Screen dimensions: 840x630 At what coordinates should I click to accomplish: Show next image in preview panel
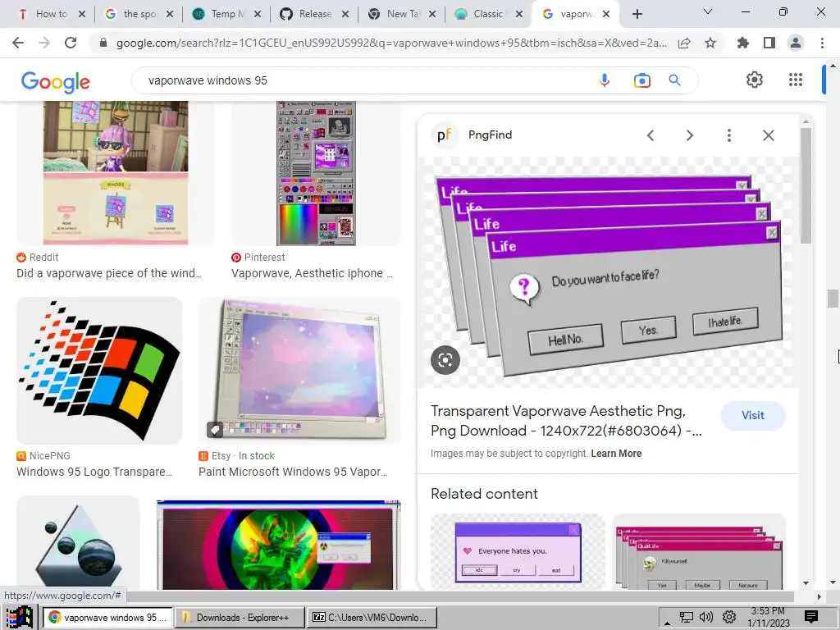point(689,135)
